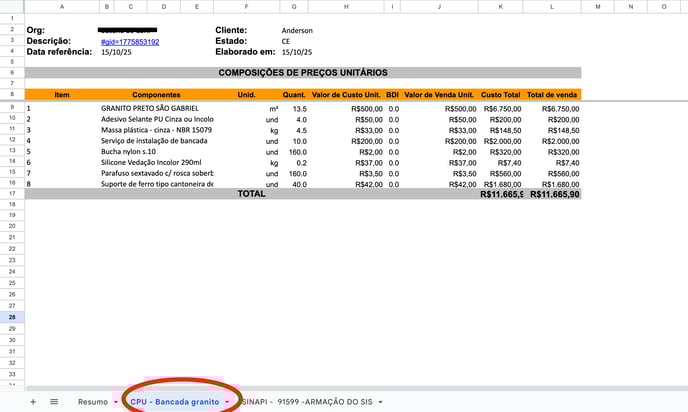688x412 pixels.
Task: Switch to the SINAPI 91599 sheet tab
Action: point(306,401)
